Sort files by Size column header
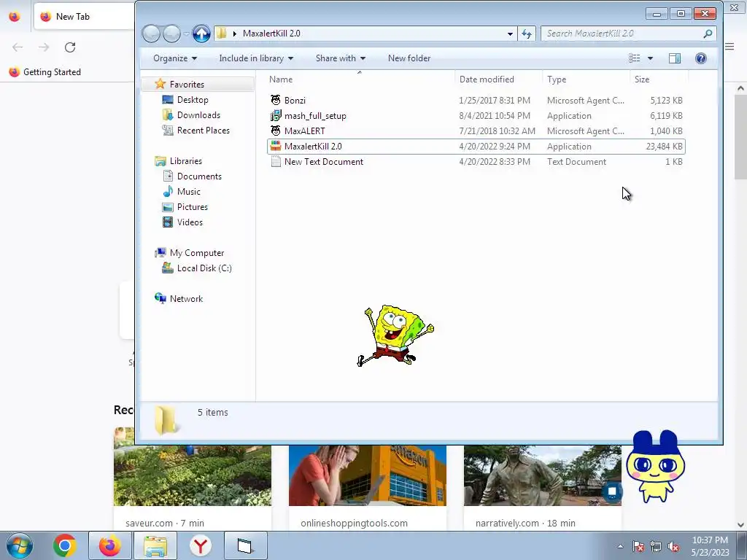The width and height of the screenshot is (747, 560). pyautogui.click(x=659, y=79)
